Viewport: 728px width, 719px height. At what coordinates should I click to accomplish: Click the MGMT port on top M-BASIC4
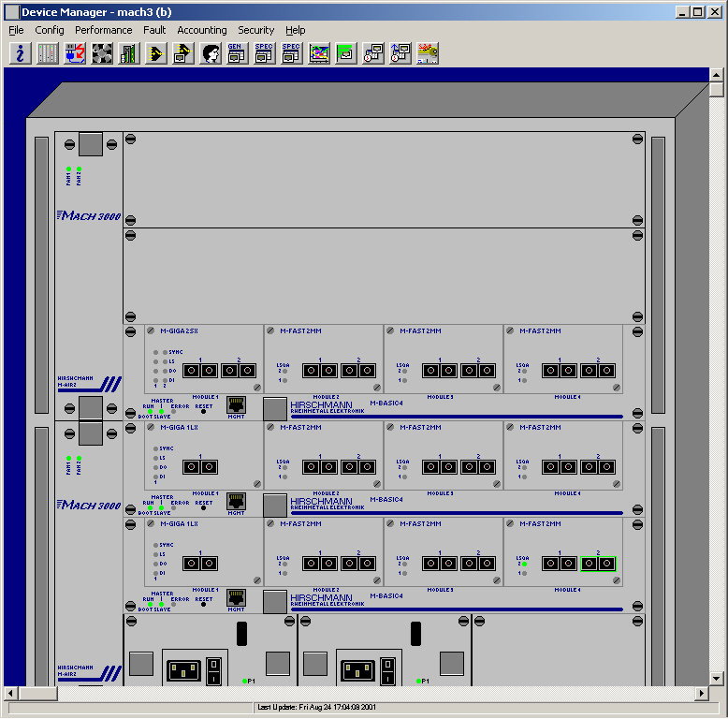point(237,405)
